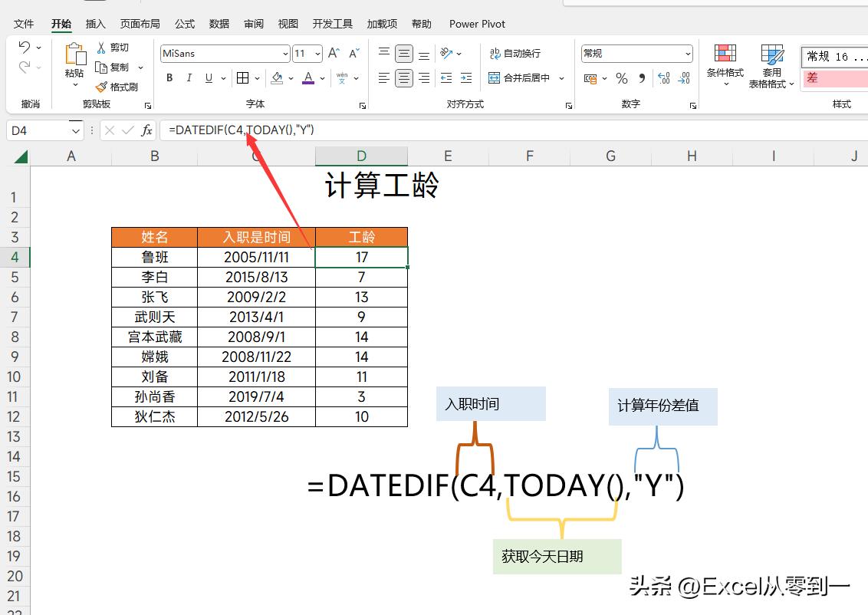Click the Percent Style icon
This screenshot has height=615, width=868.
(621, 77)
